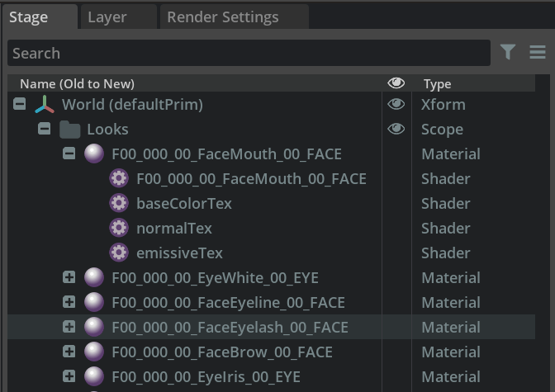
Task: Toggle visibility of the World prim
Action: pyautogui.click(x=396, y=105)
